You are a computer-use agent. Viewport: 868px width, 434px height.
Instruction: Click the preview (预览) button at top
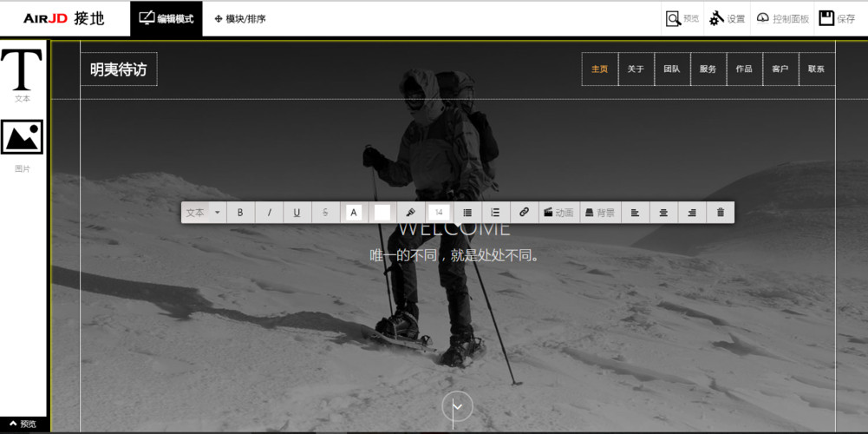click(x=682, y=19)
